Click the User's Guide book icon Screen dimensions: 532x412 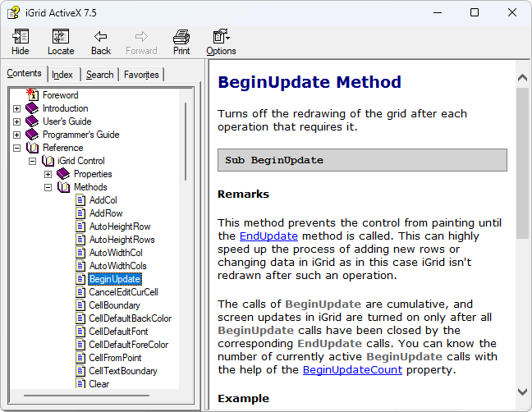pyautogui.click(x=32, y=121)
